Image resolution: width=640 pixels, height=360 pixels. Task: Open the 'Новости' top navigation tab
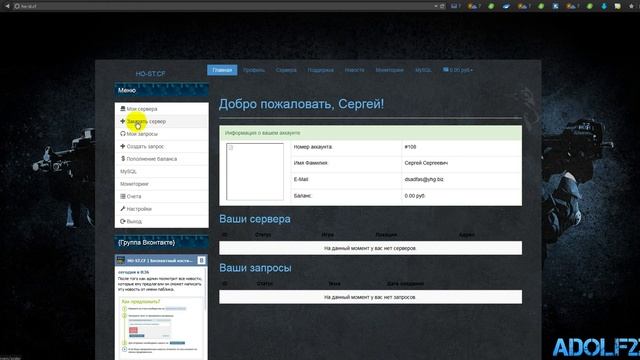coord(354,70)
